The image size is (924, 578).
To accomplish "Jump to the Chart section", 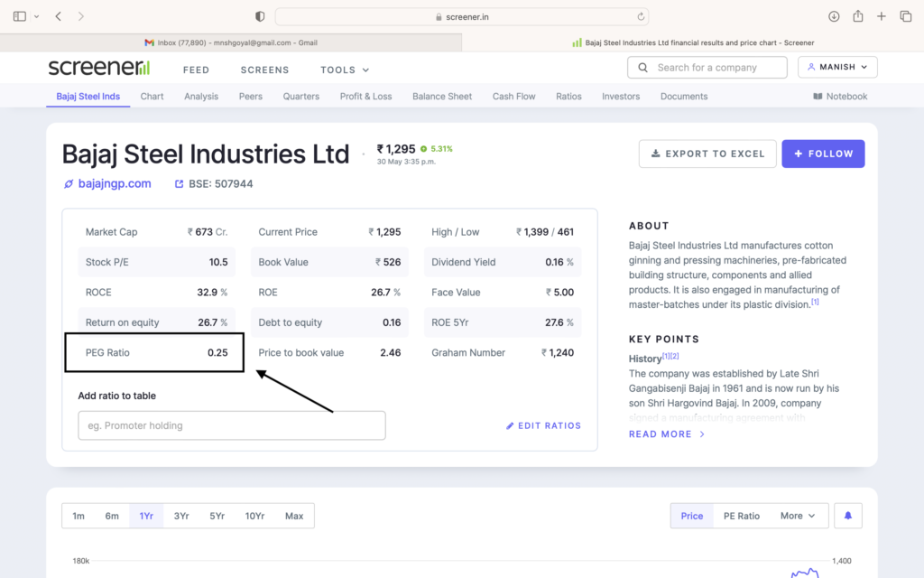I will [152, 96].
